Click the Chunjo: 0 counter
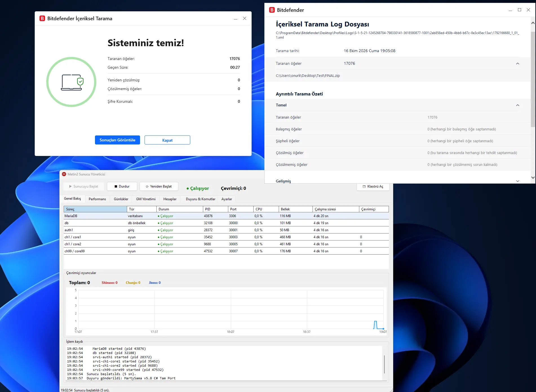The width and height of the screenshot is (536, 392). tap(133, 283)
